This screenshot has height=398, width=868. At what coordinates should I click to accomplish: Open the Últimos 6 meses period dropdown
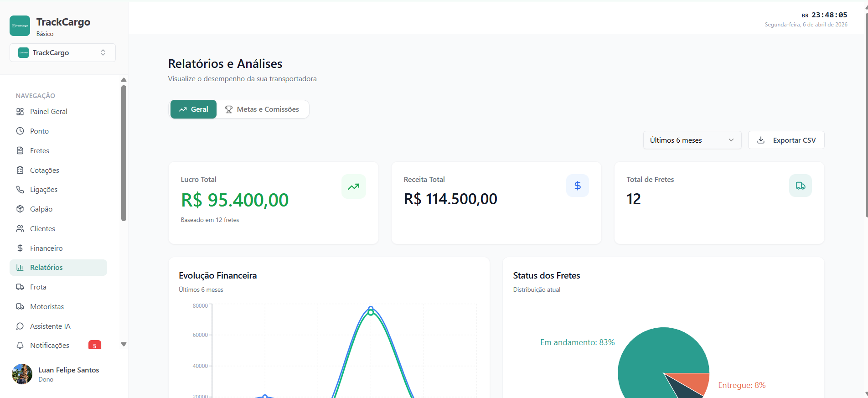point(692,140)
